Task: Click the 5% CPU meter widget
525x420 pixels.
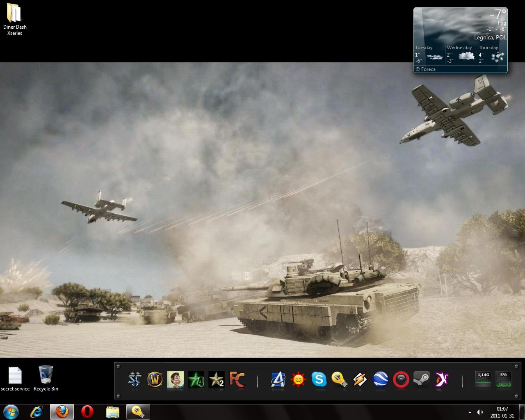Action: pyautogui.click(x=504, y=380)
